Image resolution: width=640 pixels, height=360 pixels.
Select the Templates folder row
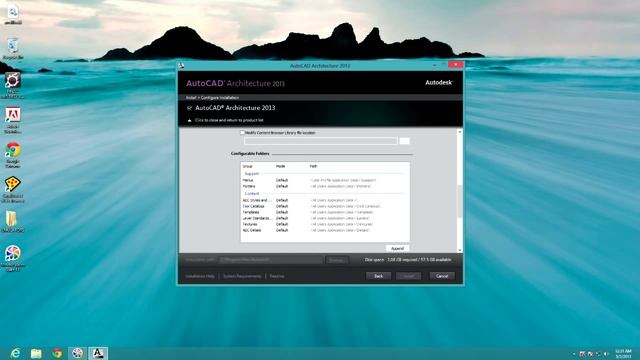[x=325, y=212]
